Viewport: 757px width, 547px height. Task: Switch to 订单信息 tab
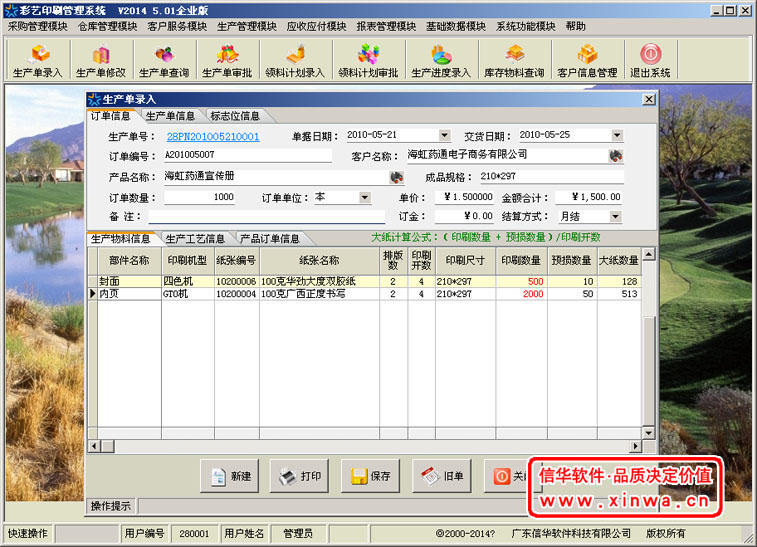pos(111,116)
